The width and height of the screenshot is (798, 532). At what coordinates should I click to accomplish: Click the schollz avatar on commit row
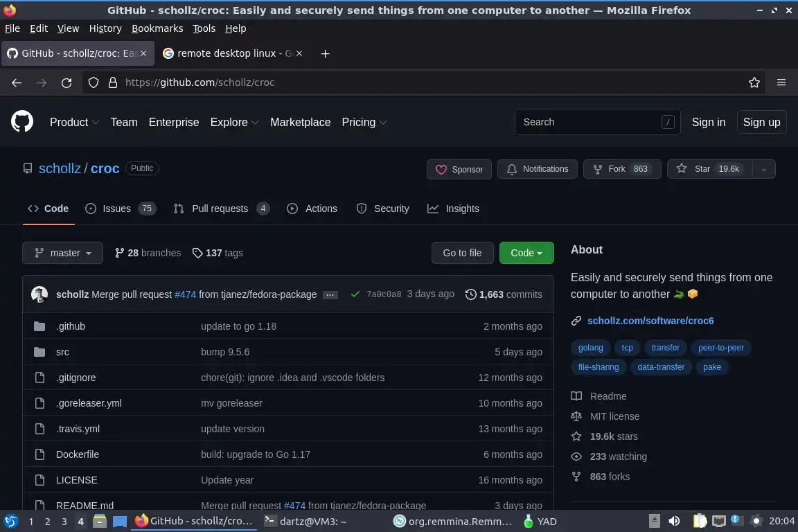pos(39,294)
